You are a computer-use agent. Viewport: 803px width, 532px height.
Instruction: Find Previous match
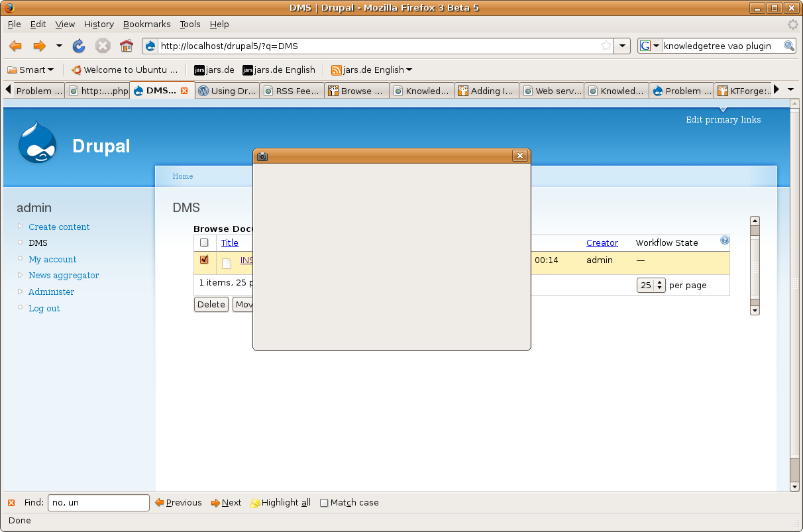coord(178,503)
